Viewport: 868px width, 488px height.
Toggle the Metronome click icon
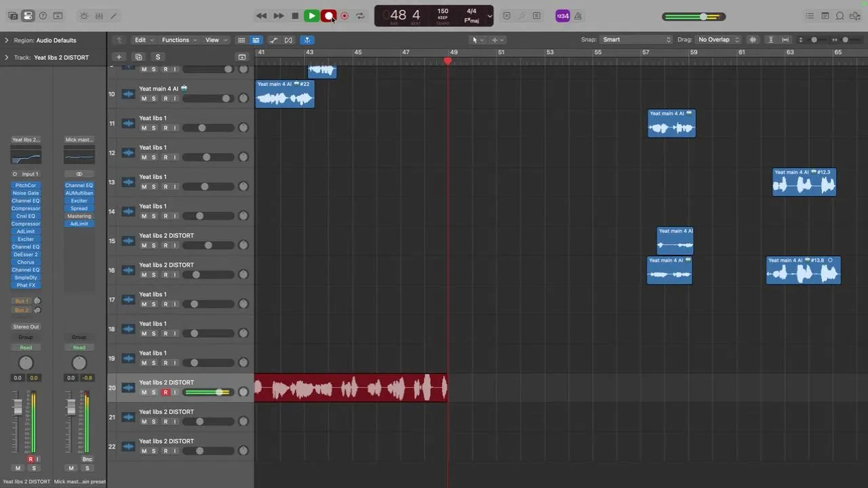click(x=578, y=16)
